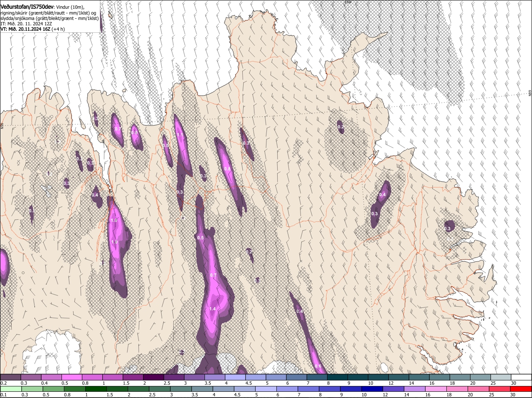Click the 2.5 label of the upper legend
The width and height of the screenshot is (532, 398).
pos(167,383)
